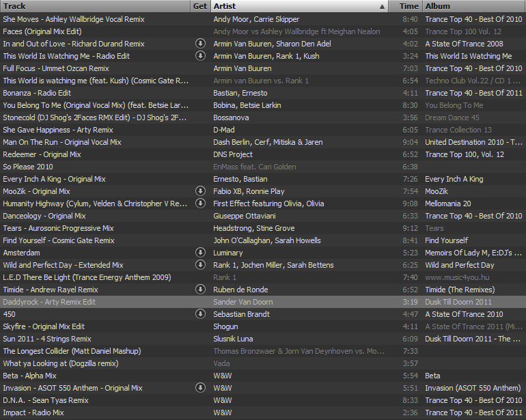Image resolution: width=526 pixels, height=420 pixels.
Task: Sort by the Track column header
Action: click(95, 6)
